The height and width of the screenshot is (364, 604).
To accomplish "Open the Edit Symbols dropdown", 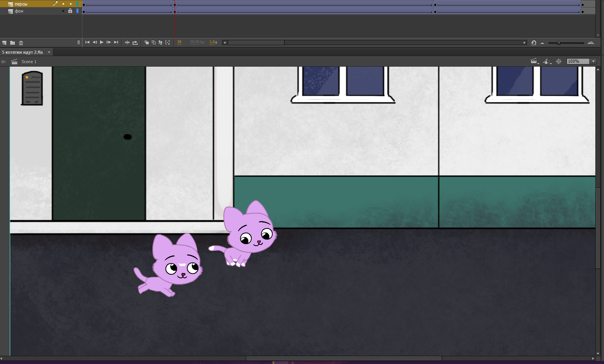I will (x=547, y=62).
